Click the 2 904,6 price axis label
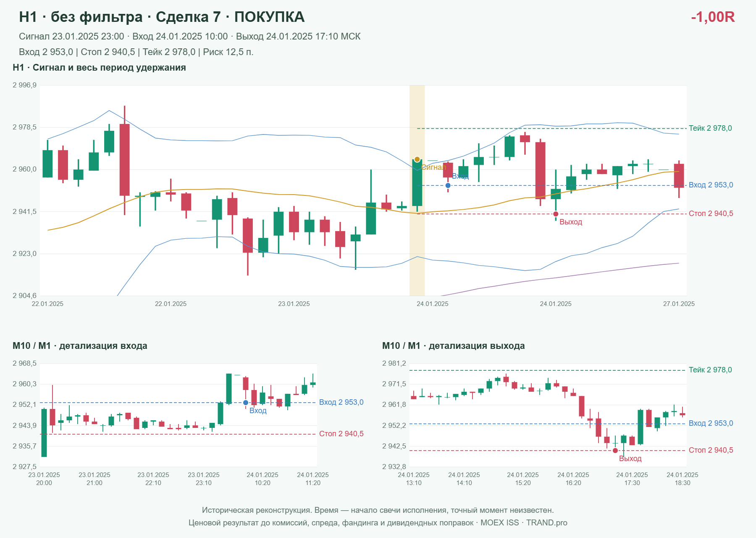The image size is (756, 538). 24,295
